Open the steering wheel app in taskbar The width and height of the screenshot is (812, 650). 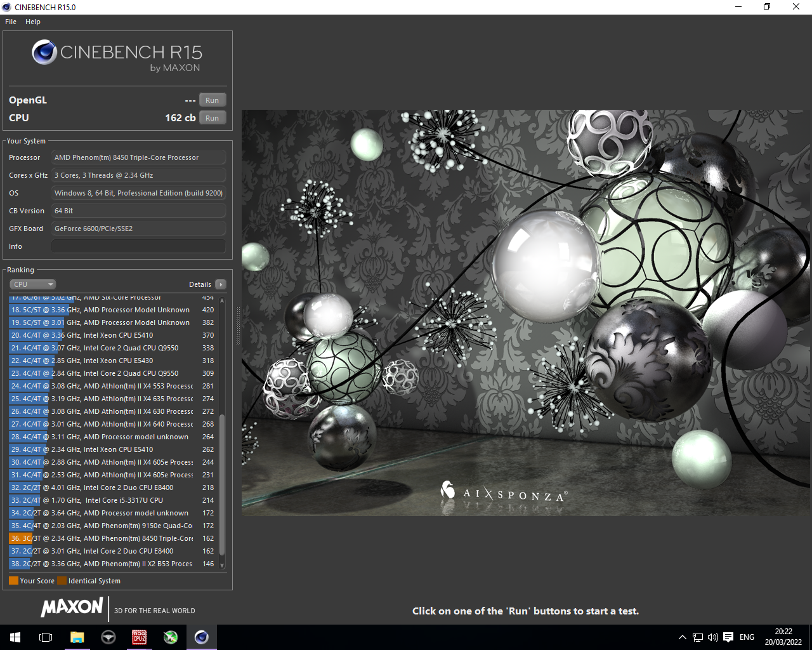[108, 637]
